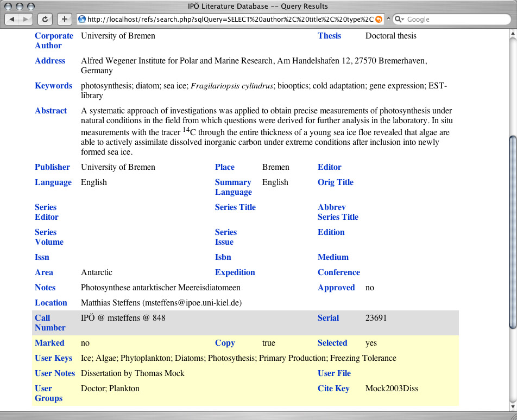Focus the URL address field
This screenshot has width=517, height=420.
click(x=230, y=20)
